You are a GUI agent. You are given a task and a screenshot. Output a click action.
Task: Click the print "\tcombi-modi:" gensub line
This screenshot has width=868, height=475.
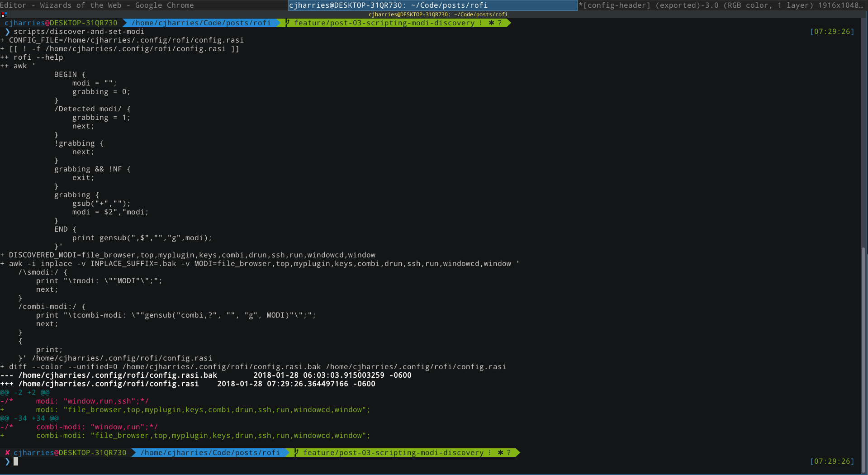click(176, 315)
